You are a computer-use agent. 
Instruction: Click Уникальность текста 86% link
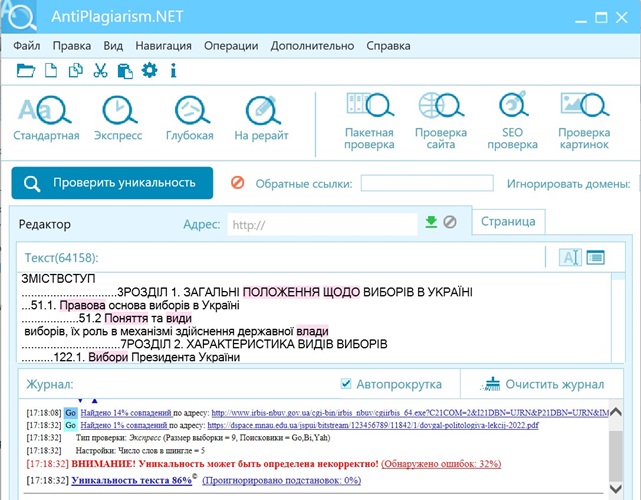click(x=132, y=480)
